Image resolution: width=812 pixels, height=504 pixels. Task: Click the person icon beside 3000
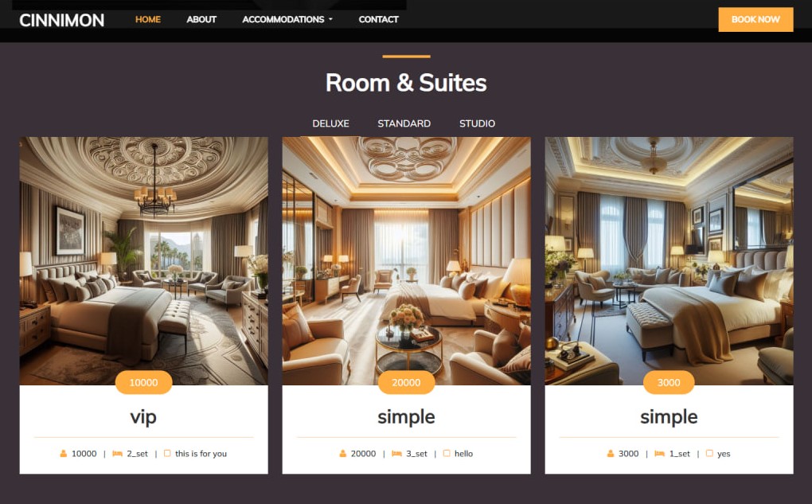pos(610,453)
